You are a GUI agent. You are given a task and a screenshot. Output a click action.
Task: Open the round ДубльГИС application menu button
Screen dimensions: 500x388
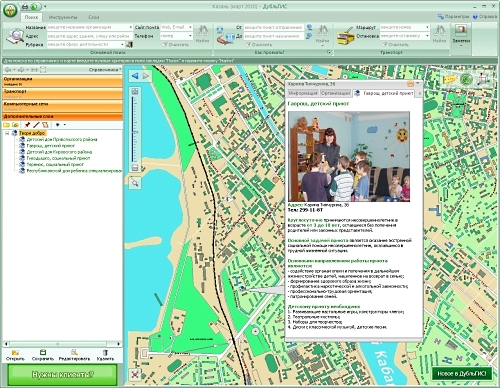tap(10, 10)
